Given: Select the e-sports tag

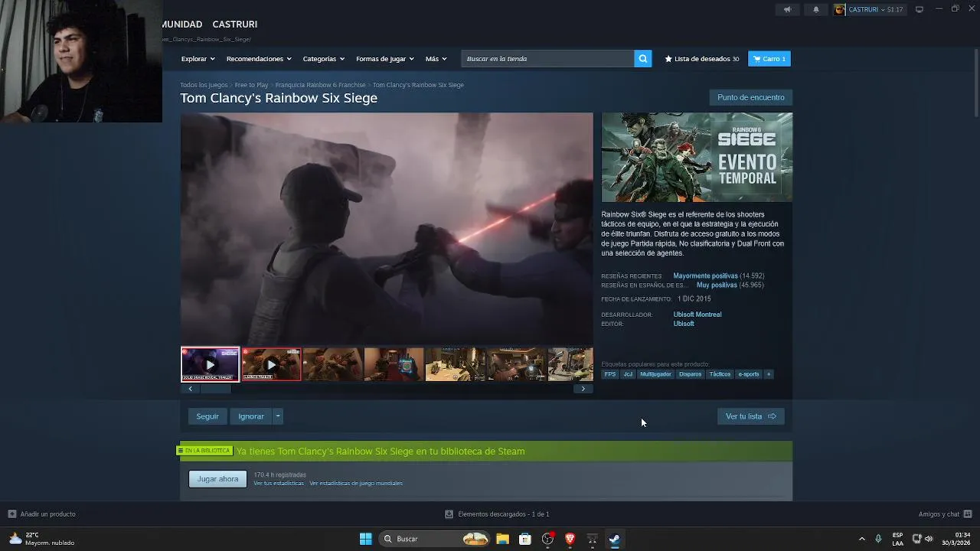Looking at the screenshot, I should pyautogui.click(x=749, y=374).
